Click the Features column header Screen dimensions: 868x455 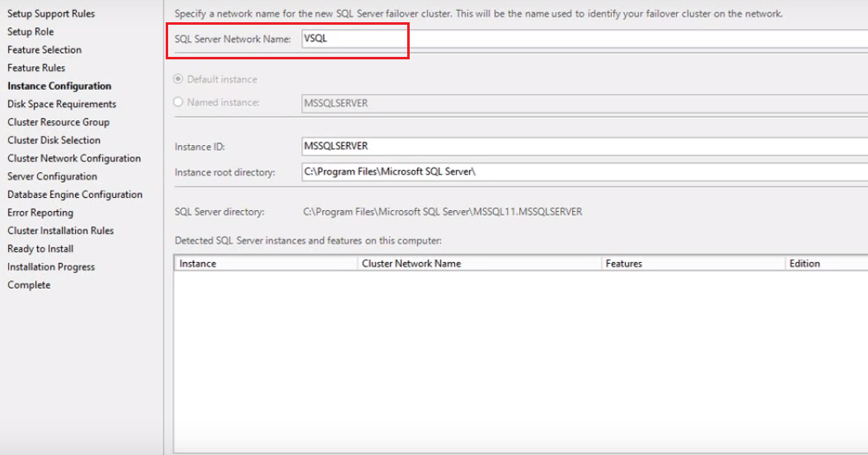(693, 264)
